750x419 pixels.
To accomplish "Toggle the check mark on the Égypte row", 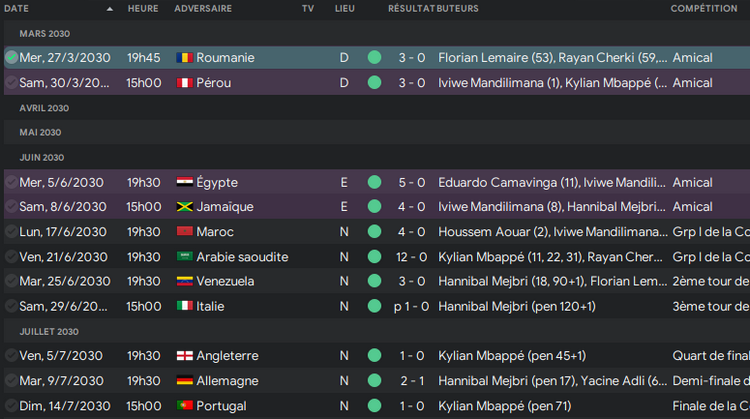I will click(11, 183).
